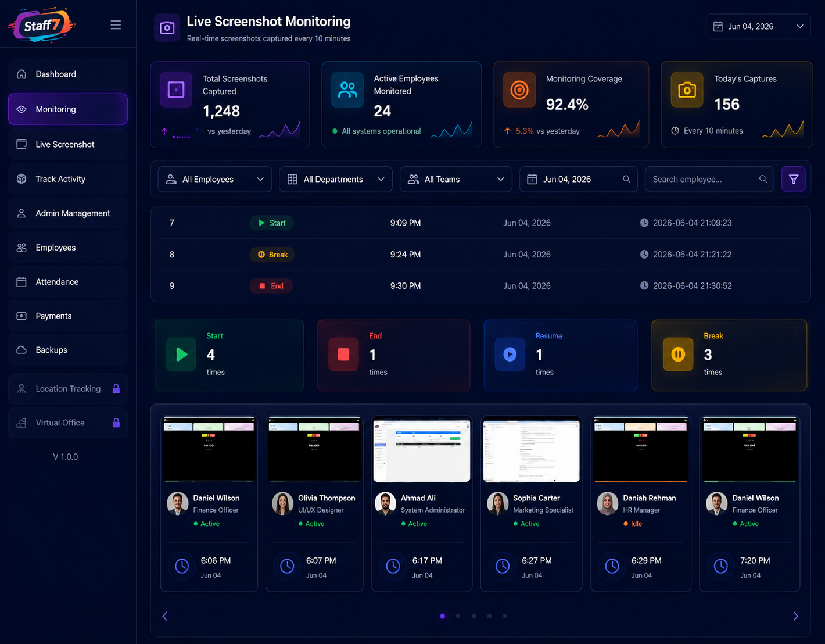Click the Active Employees Monitored people icon
Screen dimensions: 825x644
(x=347, y=90)
